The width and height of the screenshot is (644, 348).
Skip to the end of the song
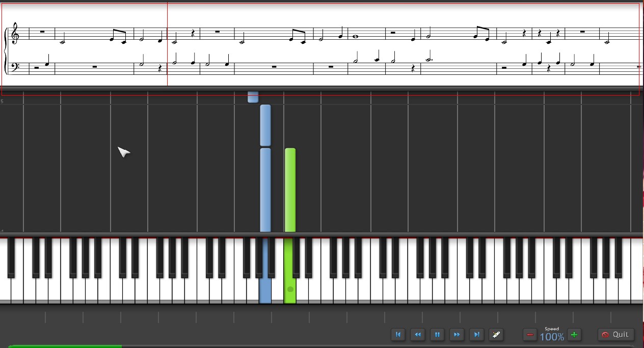click(x=476, y=335)
